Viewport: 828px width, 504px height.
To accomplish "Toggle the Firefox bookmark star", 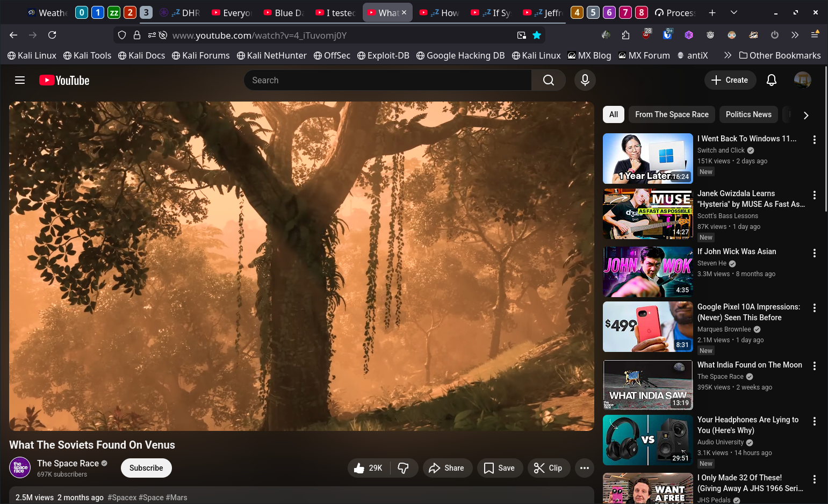I will coord(536,35).
